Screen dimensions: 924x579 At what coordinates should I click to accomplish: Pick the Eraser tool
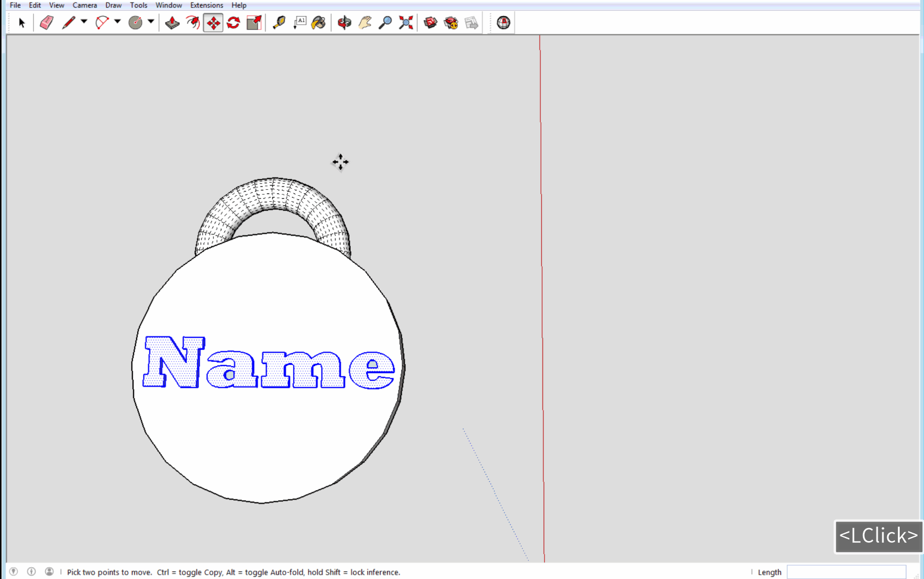point(46,23)
